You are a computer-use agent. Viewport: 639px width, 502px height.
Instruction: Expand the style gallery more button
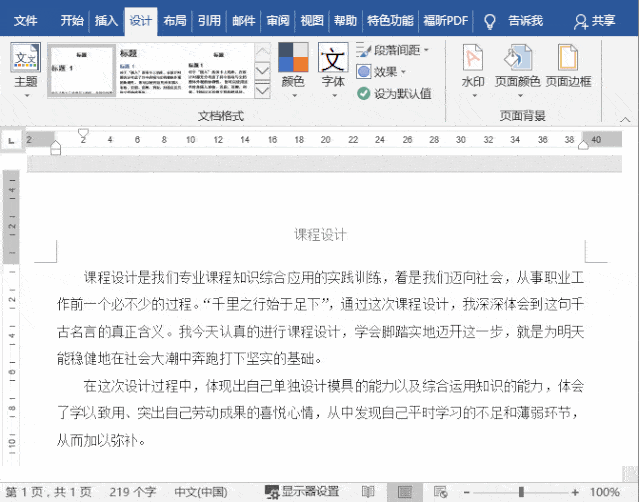pyautogui.click(x=262, y=89)
